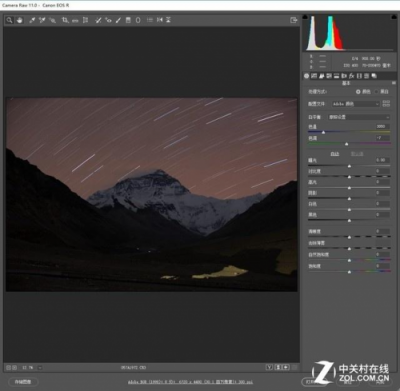Click the exposure value input field
The width and height of the screenshot is (400, 391).
[382, 160]
